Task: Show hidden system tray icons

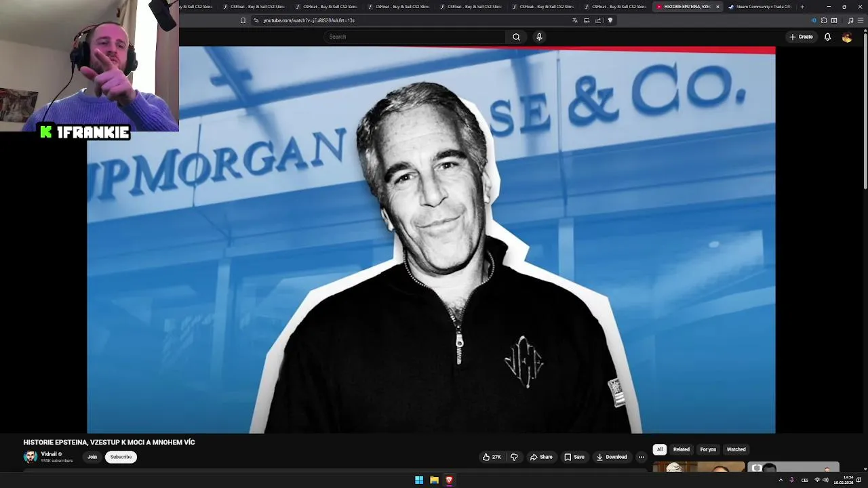Action: point(781,480)
